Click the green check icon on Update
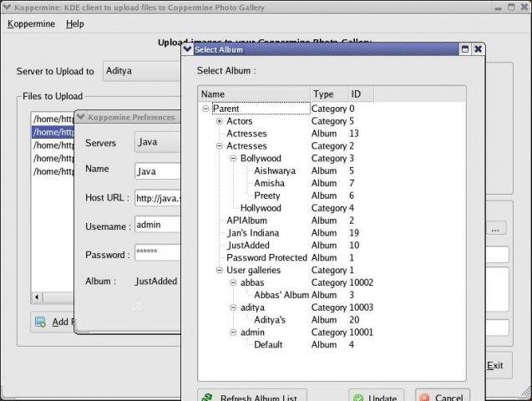532x401 pixels. pos(358,398)
